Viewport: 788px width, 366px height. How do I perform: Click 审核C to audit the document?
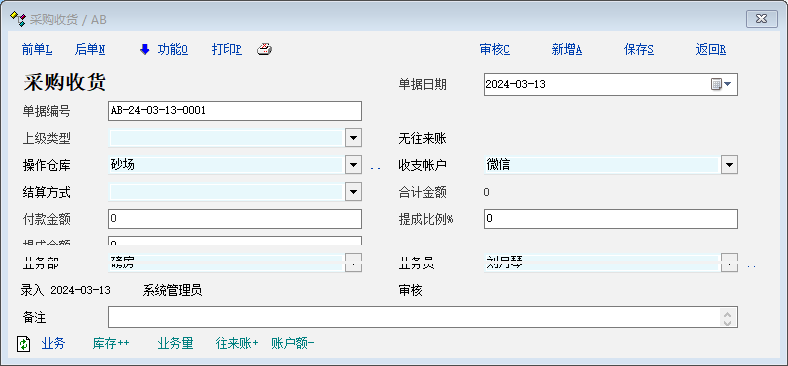coord(495,49)
